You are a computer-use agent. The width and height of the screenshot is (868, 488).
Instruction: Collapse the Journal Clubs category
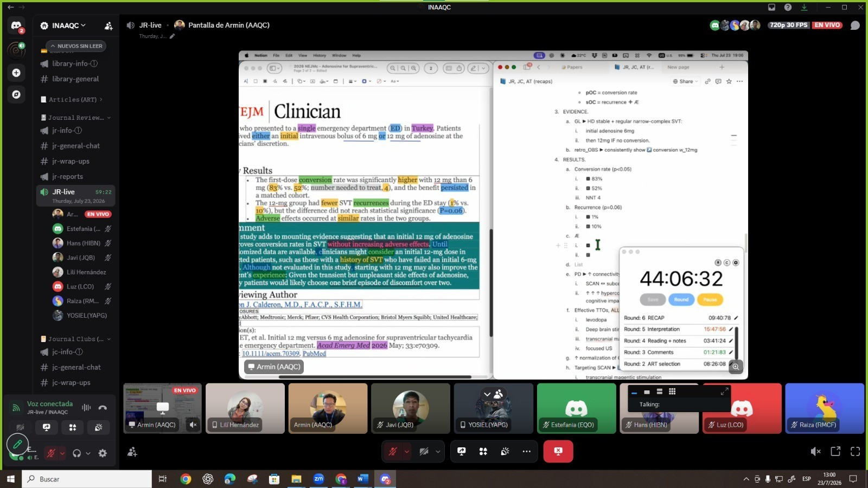[75, 339]
